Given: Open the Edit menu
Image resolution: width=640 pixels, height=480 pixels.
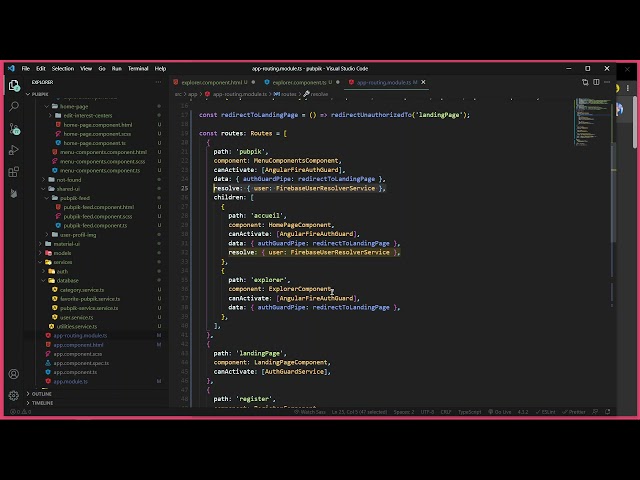Looking at the screenshot, I should pyautogui.click(x=41, y=69).
